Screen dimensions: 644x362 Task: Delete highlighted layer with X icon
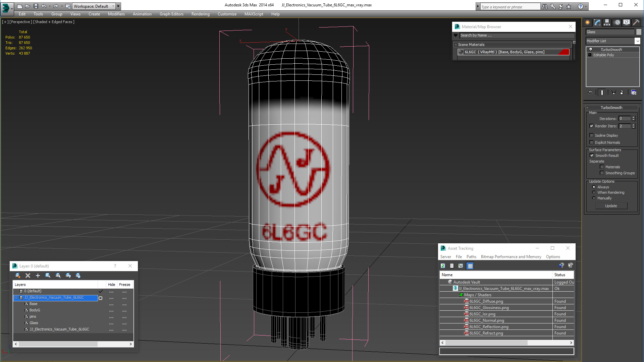28,276
